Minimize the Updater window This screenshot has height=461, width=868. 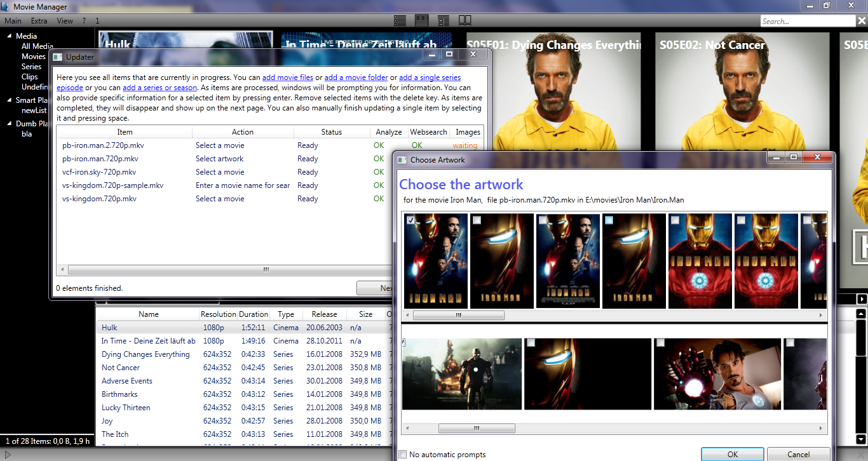tap(431, 55)
